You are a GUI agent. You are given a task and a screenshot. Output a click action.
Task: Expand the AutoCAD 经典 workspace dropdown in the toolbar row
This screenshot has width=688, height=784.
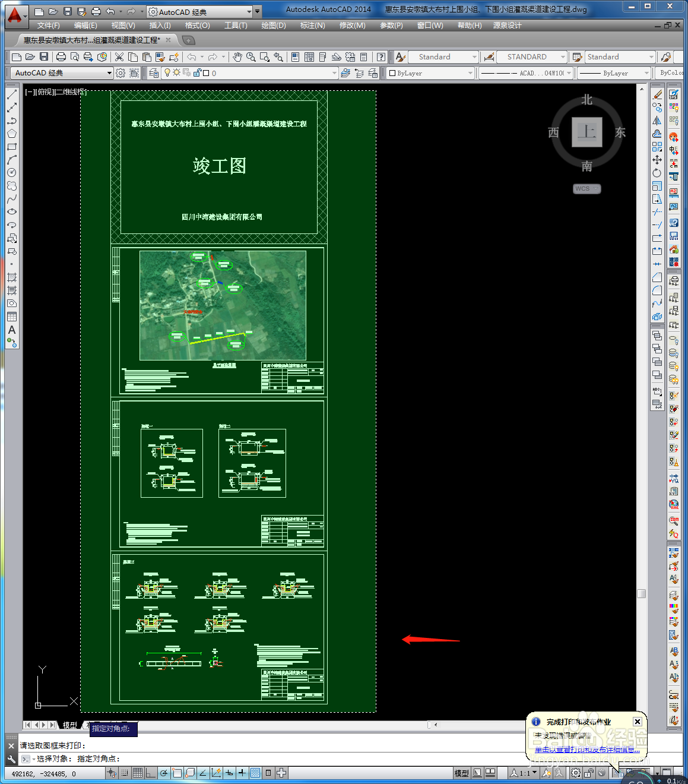109,73
